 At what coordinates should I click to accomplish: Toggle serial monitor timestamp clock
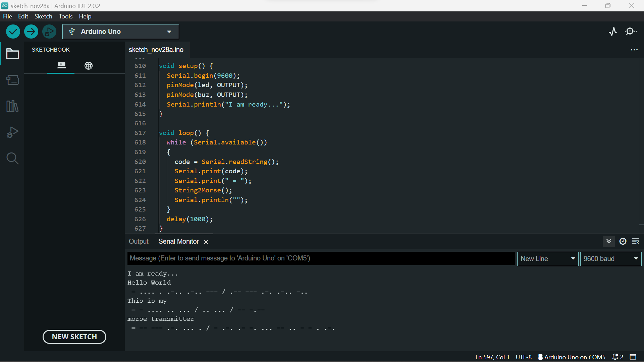click(x=623, y=241)
